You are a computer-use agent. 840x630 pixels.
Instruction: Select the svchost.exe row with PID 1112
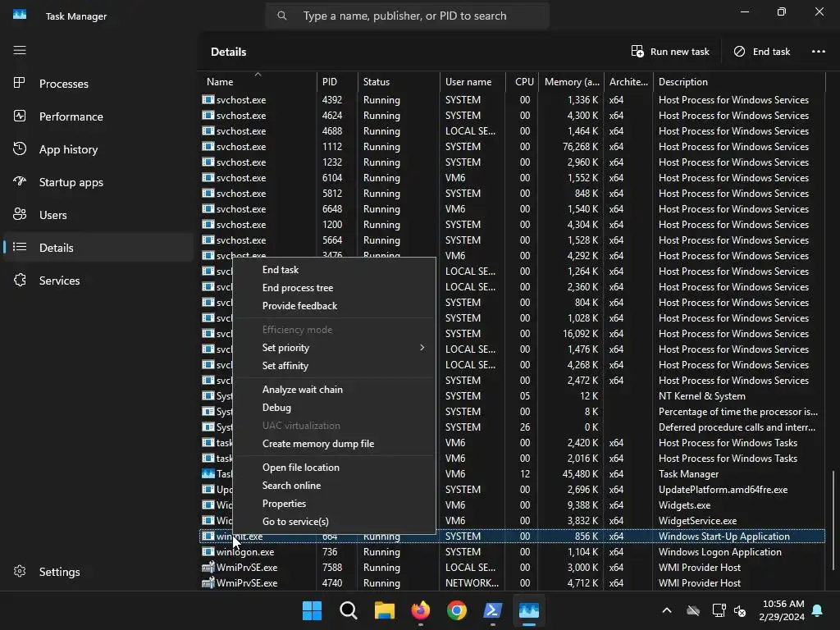click(512, 146)
